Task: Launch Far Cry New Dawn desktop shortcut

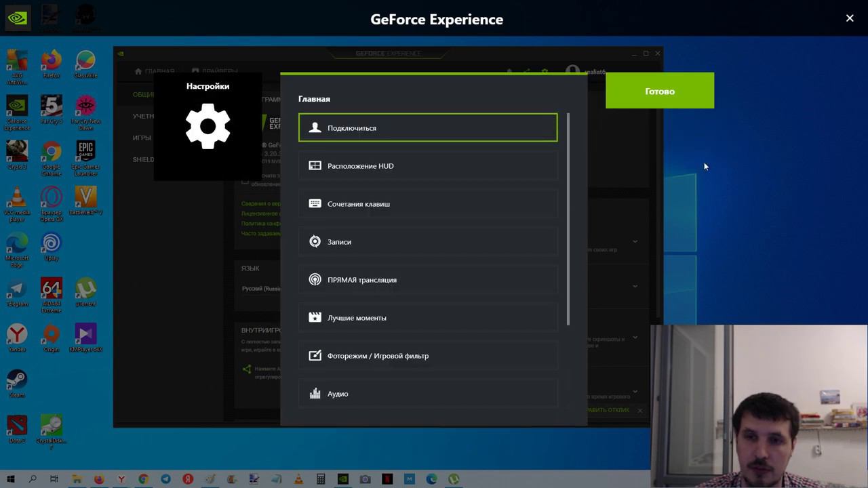Action: [85, 113]
